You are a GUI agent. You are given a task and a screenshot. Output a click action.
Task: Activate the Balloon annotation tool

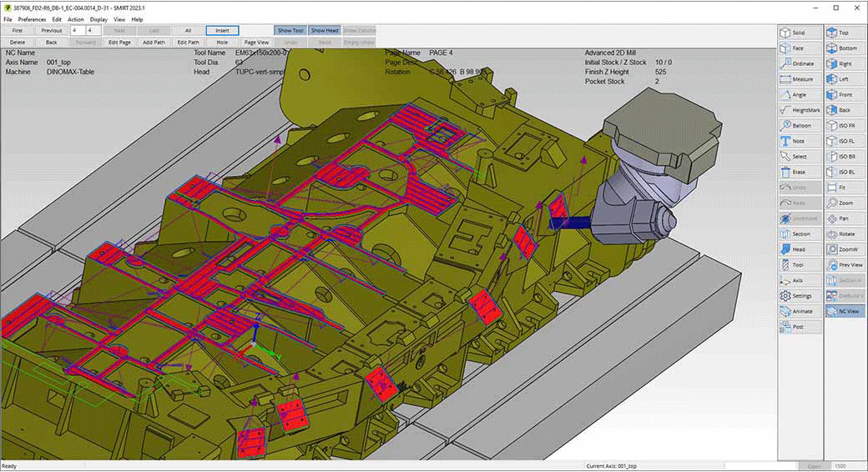800,126
